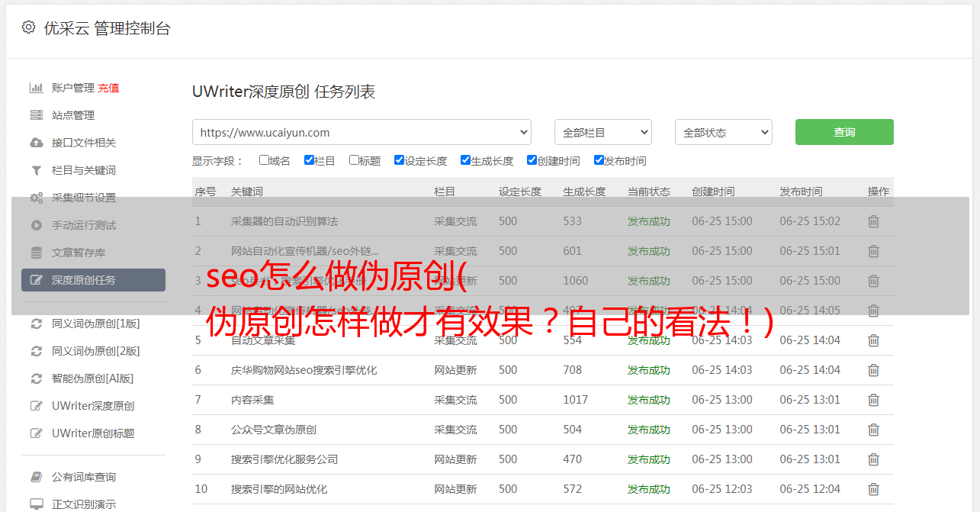Click the book icon for 公有词库查询

(x=36, y=477)
